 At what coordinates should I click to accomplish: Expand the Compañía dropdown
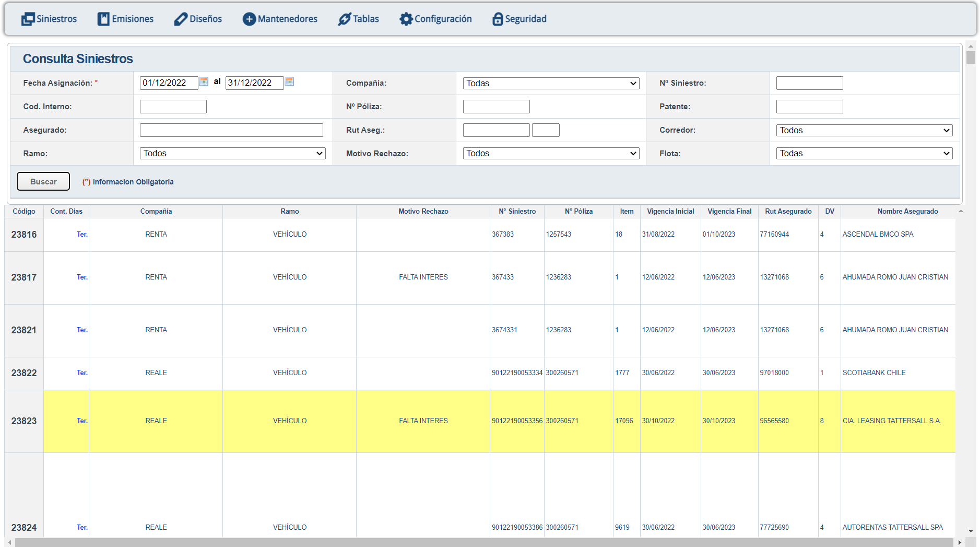point(551,84)
